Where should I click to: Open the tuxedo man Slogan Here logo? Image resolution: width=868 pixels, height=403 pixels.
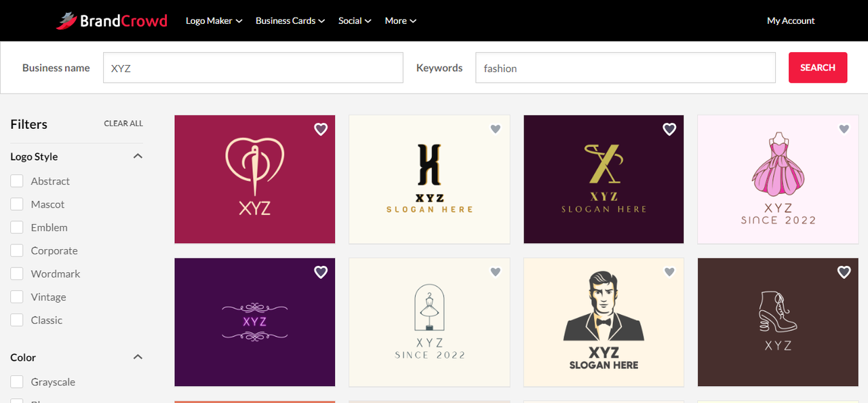pyautogui.click(x=604, y=322)
